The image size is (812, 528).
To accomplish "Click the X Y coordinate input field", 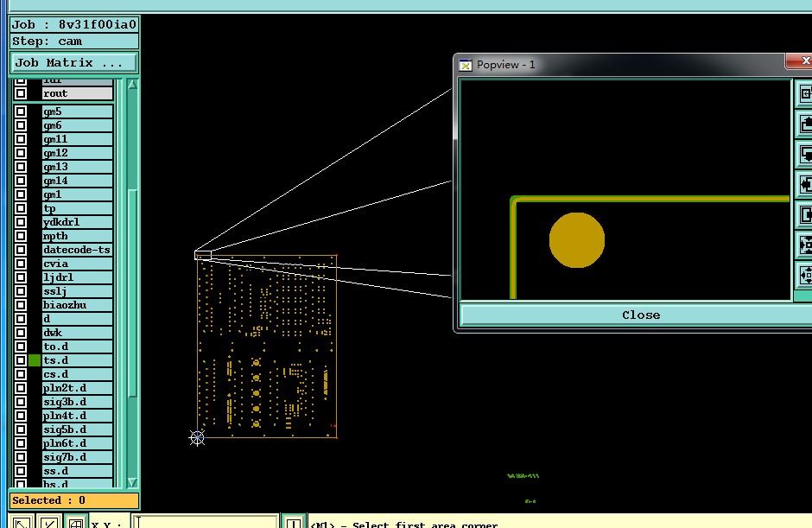I will pos(206,521).
